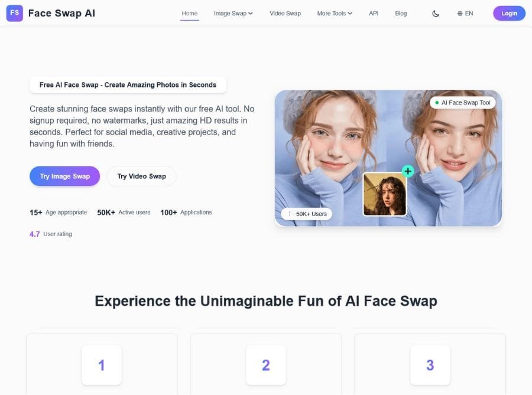Select the number 1 step card
This screenshot has width=532, height=395.
click(102, 365)
